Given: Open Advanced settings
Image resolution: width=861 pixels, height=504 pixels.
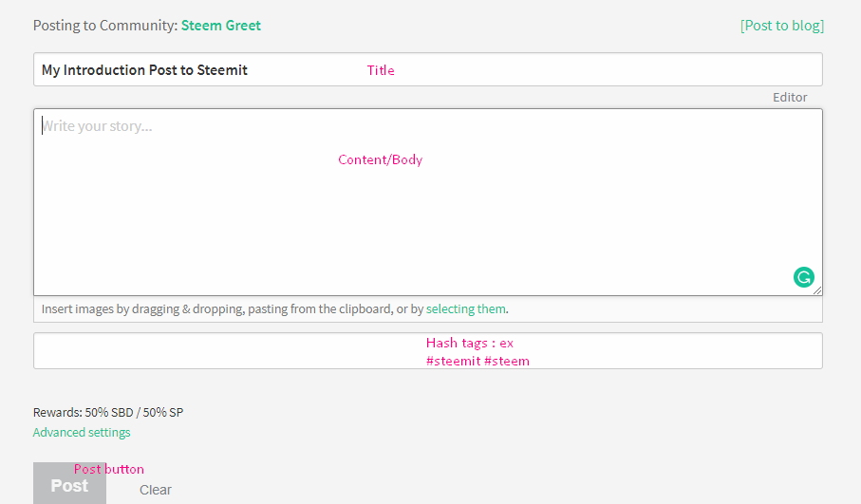Looking at the screenshot, I should click(82, 433).
